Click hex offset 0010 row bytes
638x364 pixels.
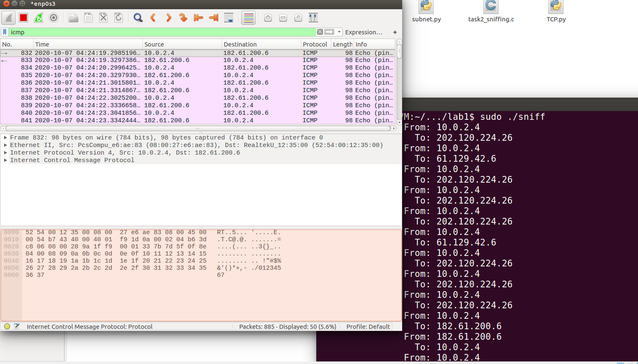(x=116, y=240)
